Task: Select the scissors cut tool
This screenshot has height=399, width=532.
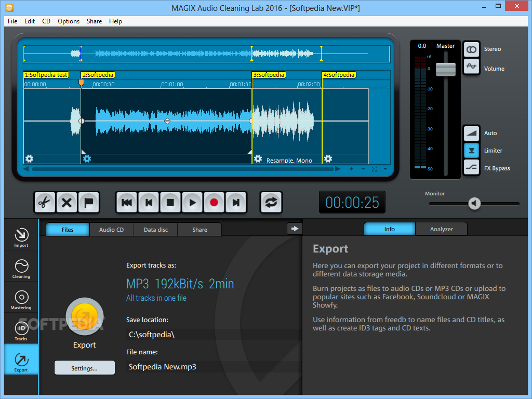Action: coord(45,203)
